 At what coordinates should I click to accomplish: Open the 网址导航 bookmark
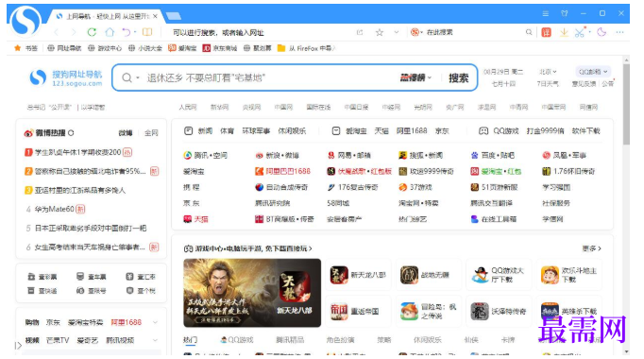pyautogui.click(x=64, y=48)
